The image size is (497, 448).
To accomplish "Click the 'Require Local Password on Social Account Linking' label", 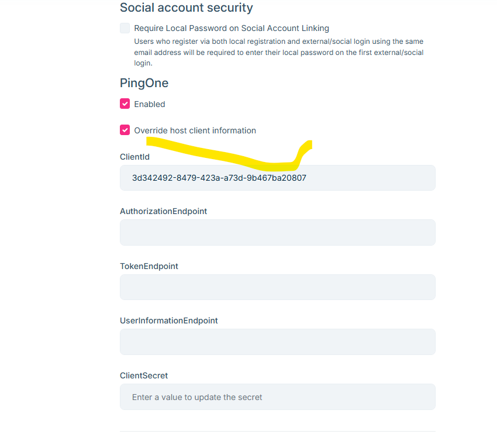I will [x=232, y=28].
